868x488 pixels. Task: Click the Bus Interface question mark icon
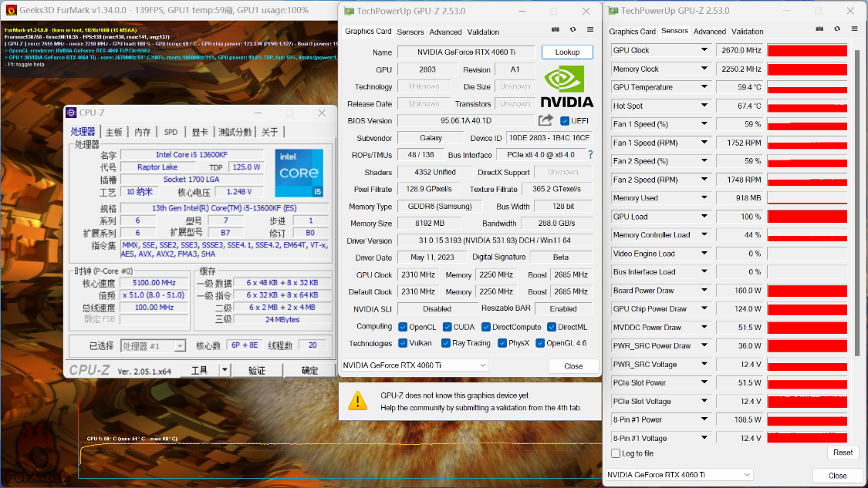591,155
